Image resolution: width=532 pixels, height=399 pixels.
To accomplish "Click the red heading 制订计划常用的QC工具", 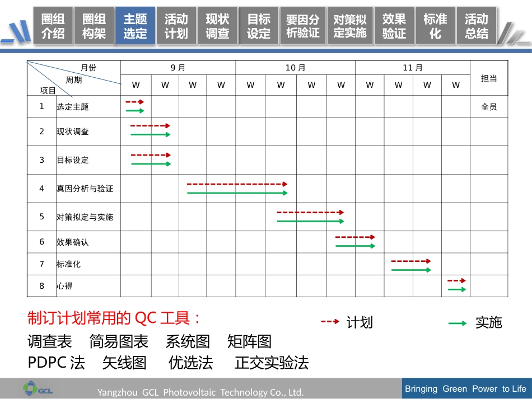I will click(113, 318).
